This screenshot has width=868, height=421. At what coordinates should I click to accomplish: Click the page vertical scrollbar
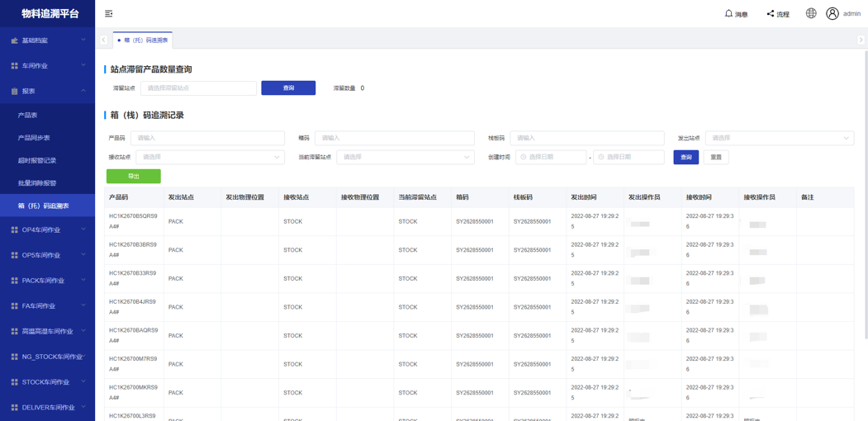[866, 194]
